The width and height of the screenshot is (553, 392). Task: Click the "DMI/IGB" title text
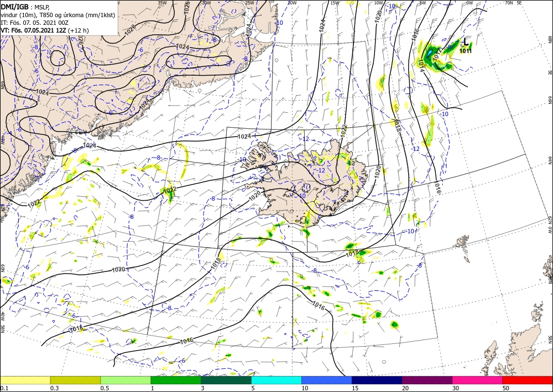coord(15,6)
